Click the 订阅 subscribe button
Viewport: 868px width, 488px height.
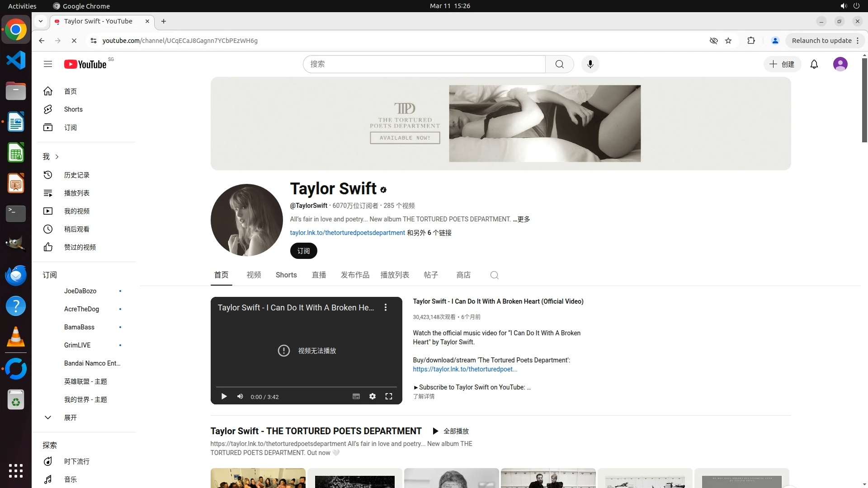pyautogui.click(x=303, y=251)
